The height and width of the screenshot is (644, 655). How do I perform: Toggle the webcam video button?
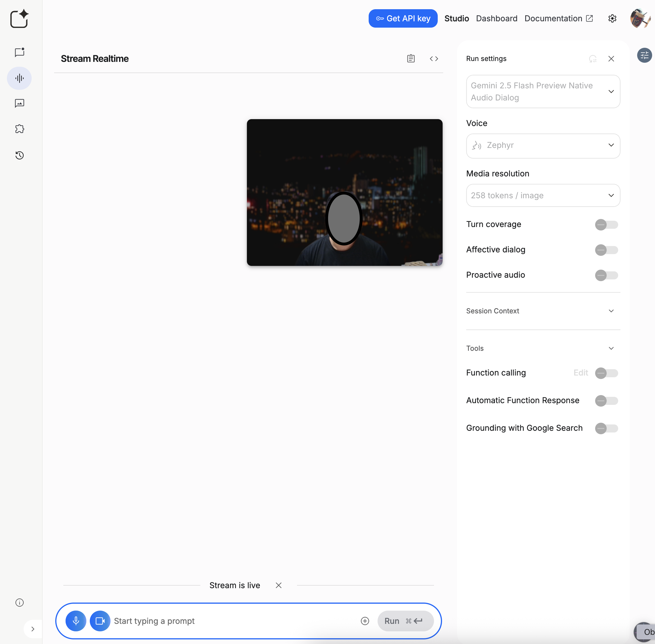pos(100,621)
